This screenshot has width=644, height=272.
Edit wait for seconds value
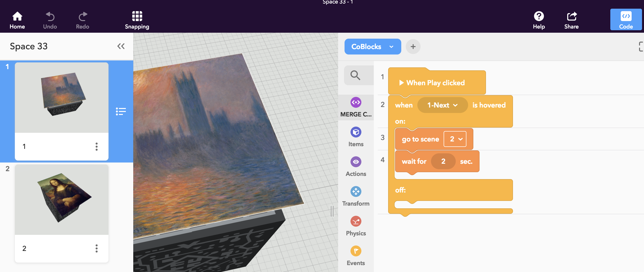coord(443,161)
